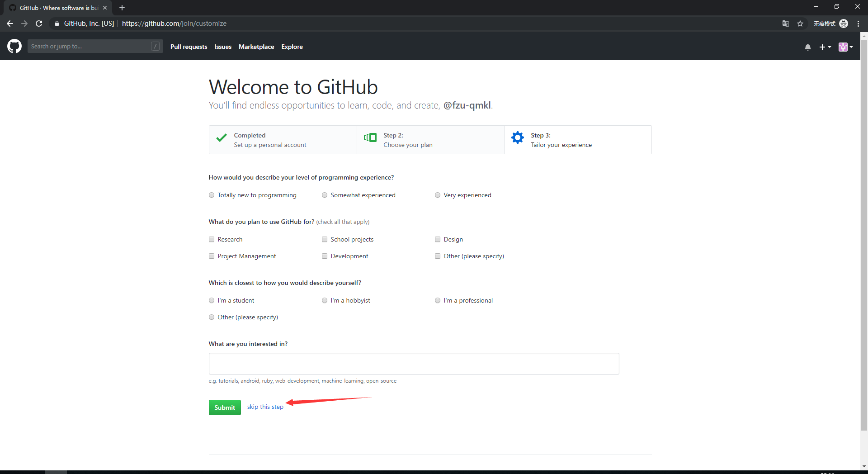The width and height of the screenshot is (868, 474).
Task: Select Other (please specify) self-description radio
Action: [212, 317]
